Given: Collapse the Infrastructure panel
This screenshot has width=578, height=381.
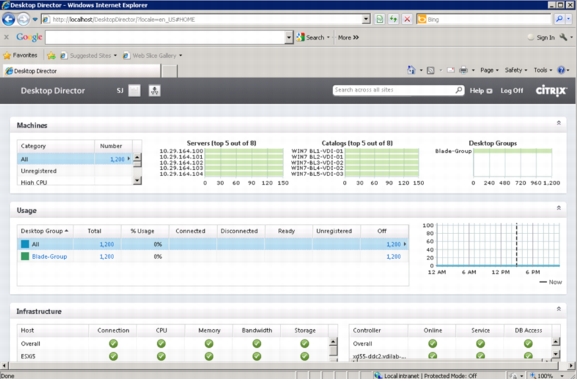Looking at the screenshot, I should click(x=559, y=309).
